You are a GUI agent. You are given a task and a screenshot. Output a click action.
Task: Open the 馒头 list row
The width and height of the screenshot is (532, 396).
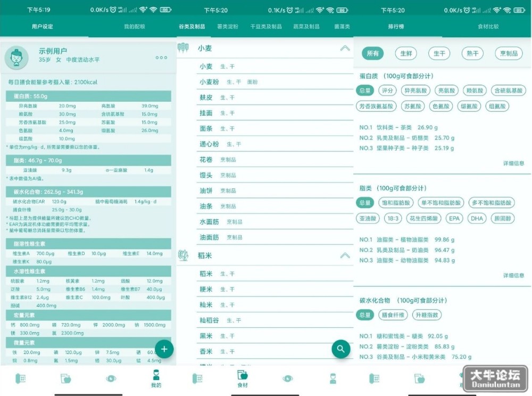(275, 175)
